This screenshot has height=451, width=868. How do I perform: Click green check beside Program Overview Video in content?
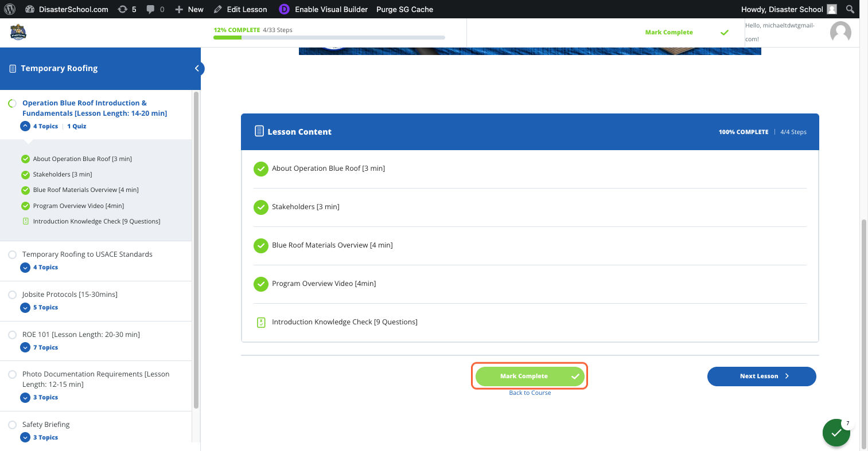point(261,284)
